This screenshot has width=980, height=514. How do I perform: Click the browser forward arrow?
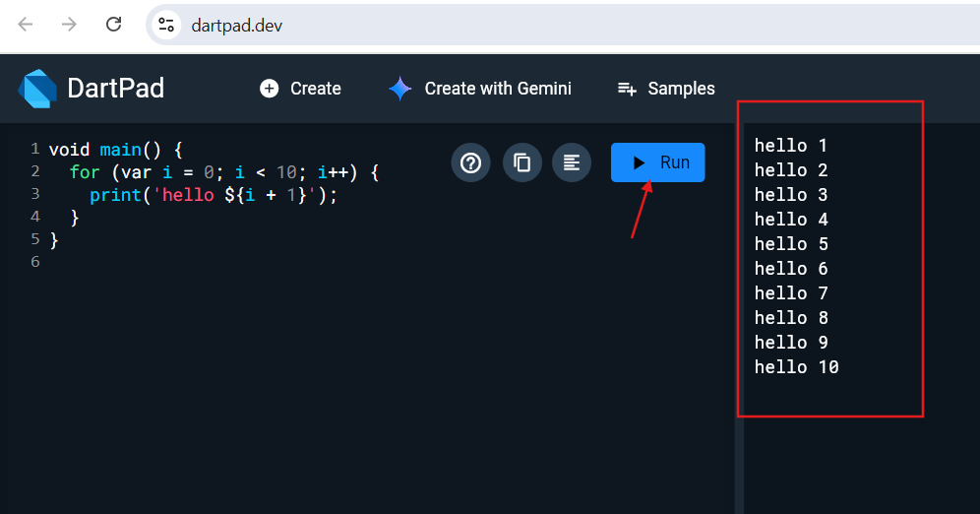click(69, 25)
